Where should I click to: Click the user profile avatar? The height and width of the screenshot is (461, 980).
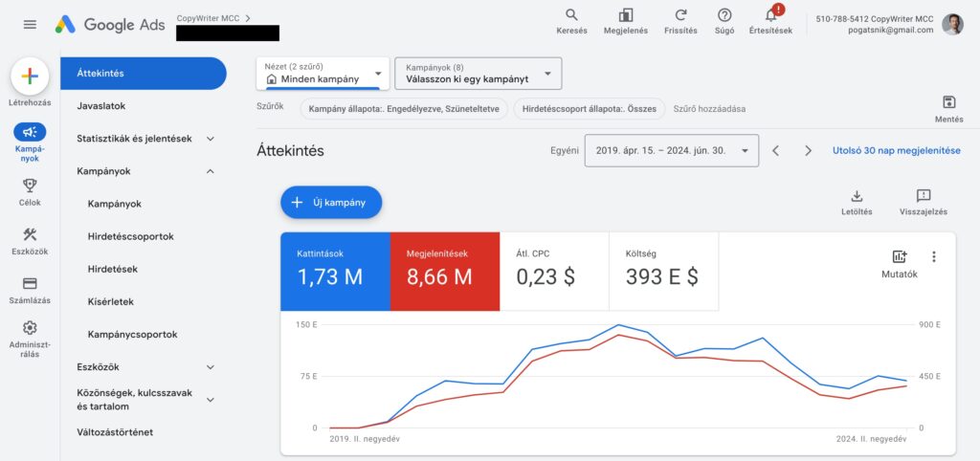[952, 24]
